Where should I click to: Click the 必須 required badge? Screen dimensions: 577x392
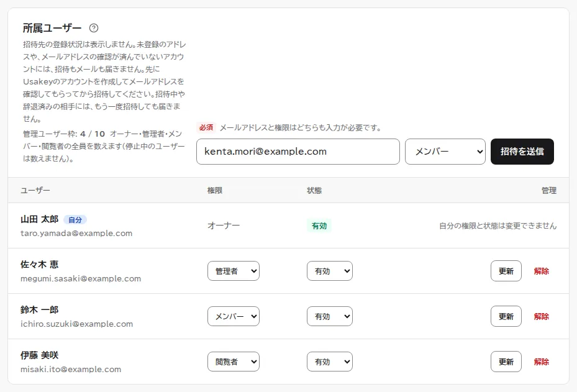pyautogui.click(x=206, y=127)
